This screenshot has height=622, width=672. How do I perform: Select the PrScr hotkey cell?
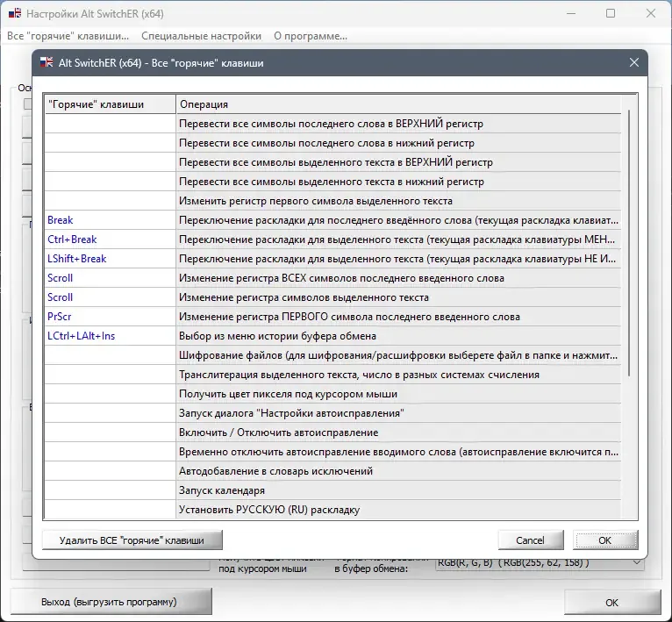click(x=111, y=317)
